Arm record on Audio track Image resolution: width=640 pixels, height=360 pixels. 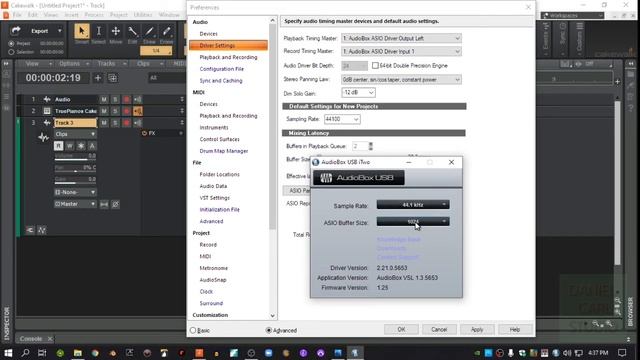[x=127, y=99]
